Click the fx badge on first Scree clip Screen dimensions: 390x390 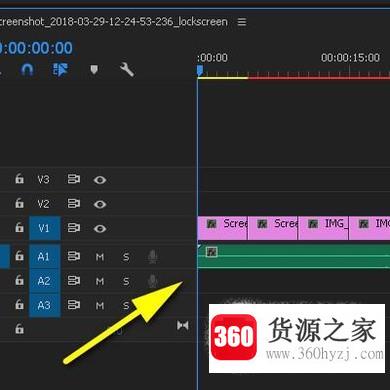click(211, 224)
